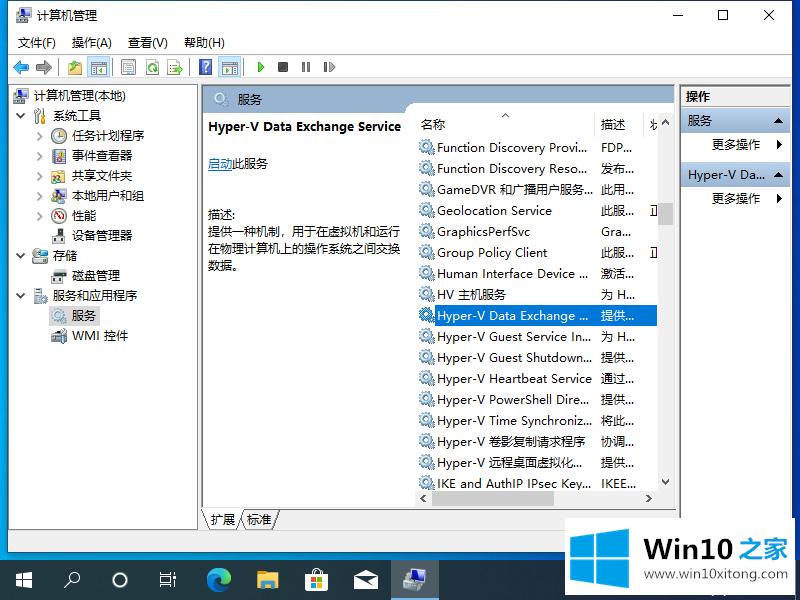Viewport: 800px width, 600px height.
Task: Select WMI 控件 in the tree
Action: (x=100, y=336)
